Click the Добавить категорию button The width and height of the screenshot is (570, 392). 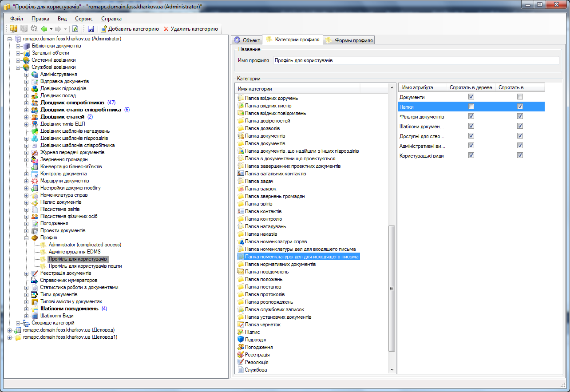pyautogui.click(x=130, y=29)
